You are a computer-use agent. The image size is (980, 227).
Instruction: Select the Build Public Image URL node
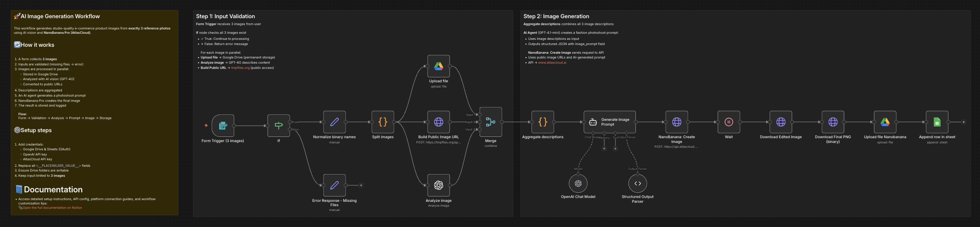(x=438, y=122)
